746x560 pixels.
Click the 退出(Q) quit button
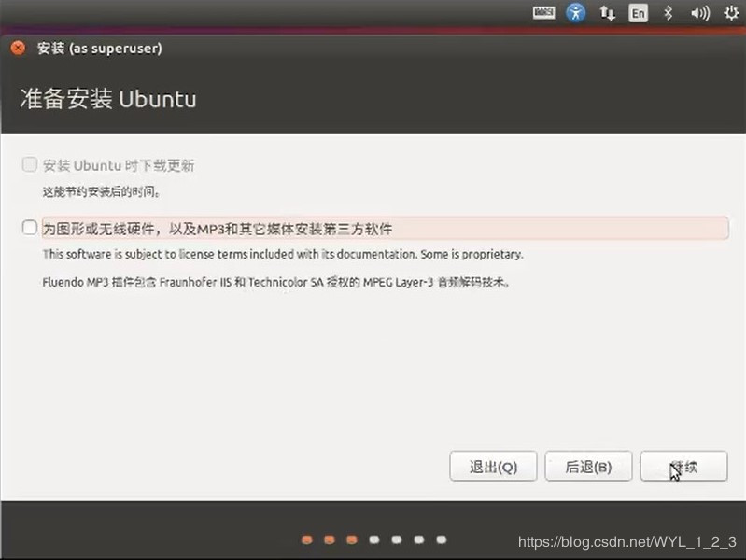[493, 467]
